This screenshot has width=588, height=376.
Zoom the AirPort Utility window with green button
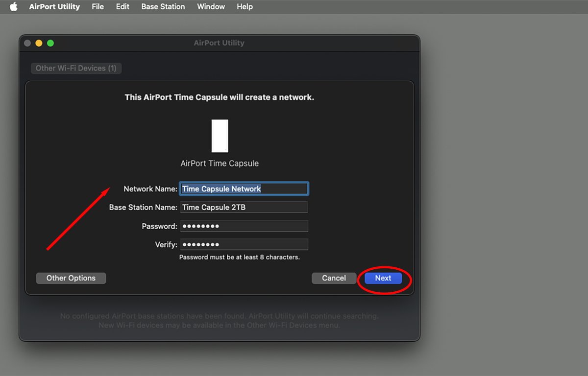point(50,43)
